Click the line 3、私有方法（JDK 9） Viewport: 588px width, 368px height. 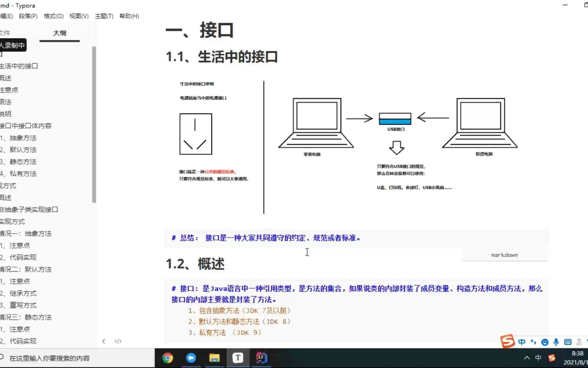pos(225,333)
